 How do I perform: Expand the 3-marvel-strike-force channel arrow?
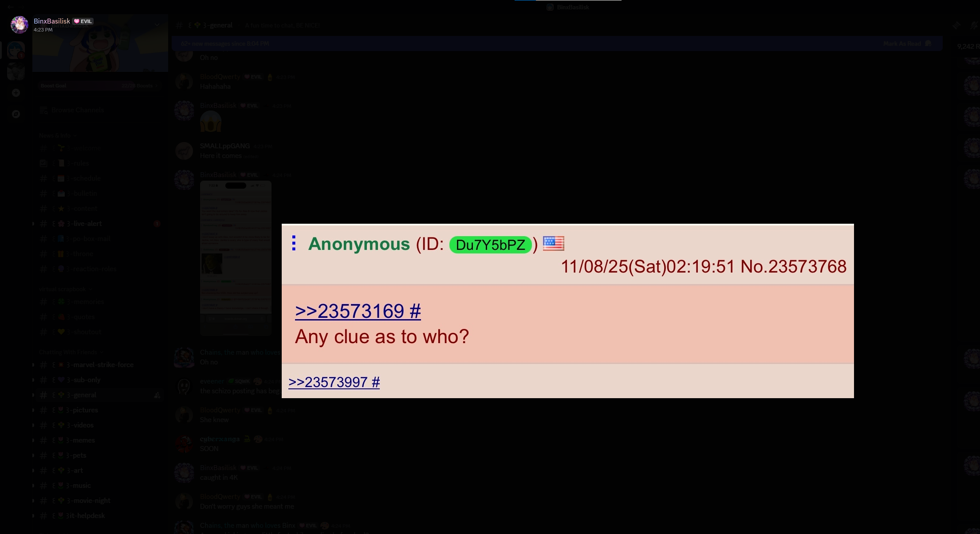point(33,365)
